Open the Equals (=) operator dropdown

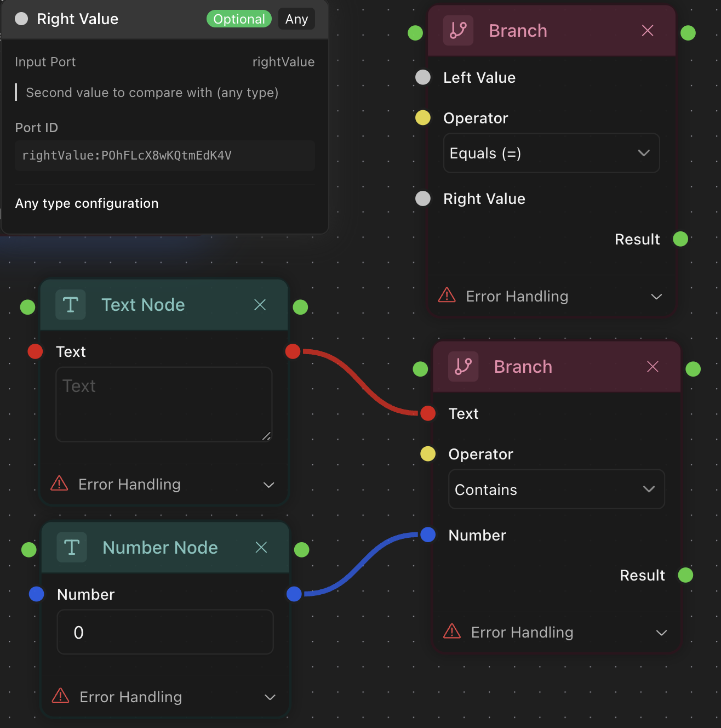551,153
